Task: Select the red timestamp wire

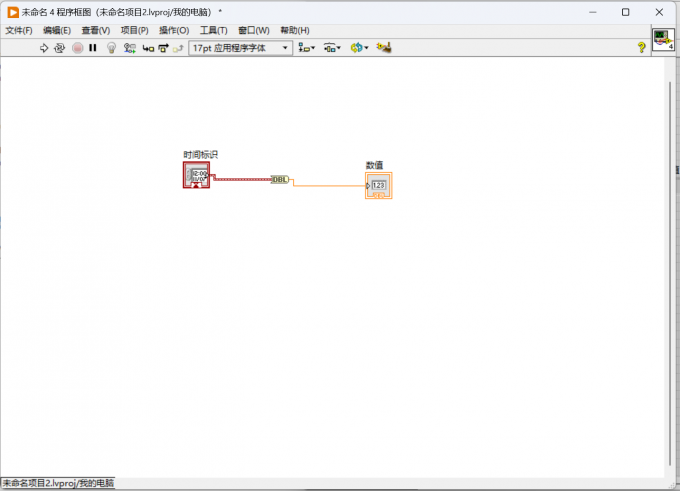Action: 242,179
